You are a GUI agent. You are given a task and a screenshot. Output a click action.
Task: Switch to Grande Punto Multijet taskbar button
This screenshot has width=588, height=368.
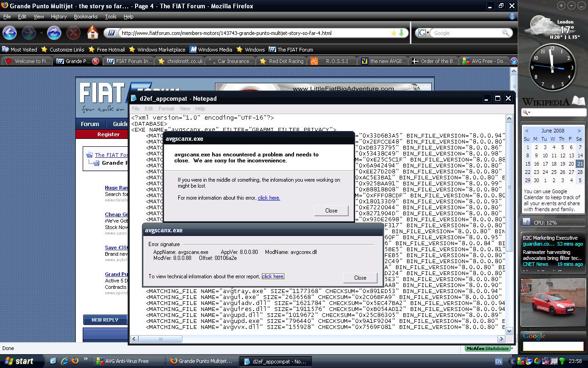click(x=202, y=361)
